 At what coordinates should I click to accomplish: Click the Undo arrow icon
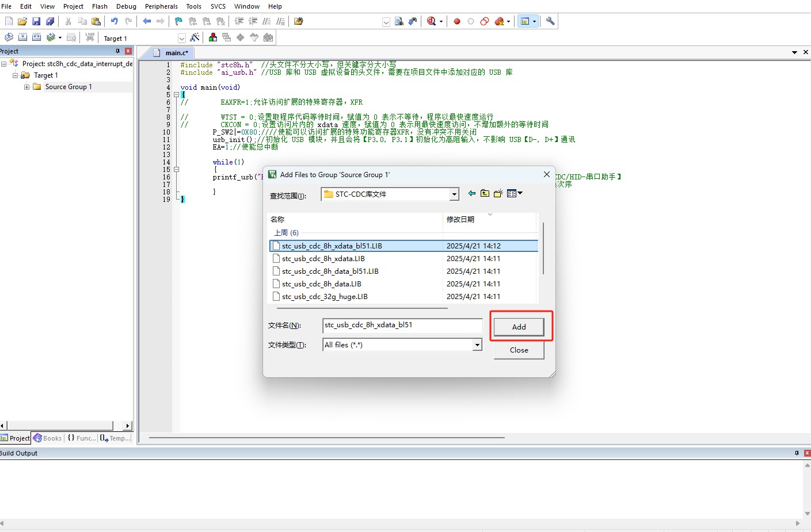(114, 21)
